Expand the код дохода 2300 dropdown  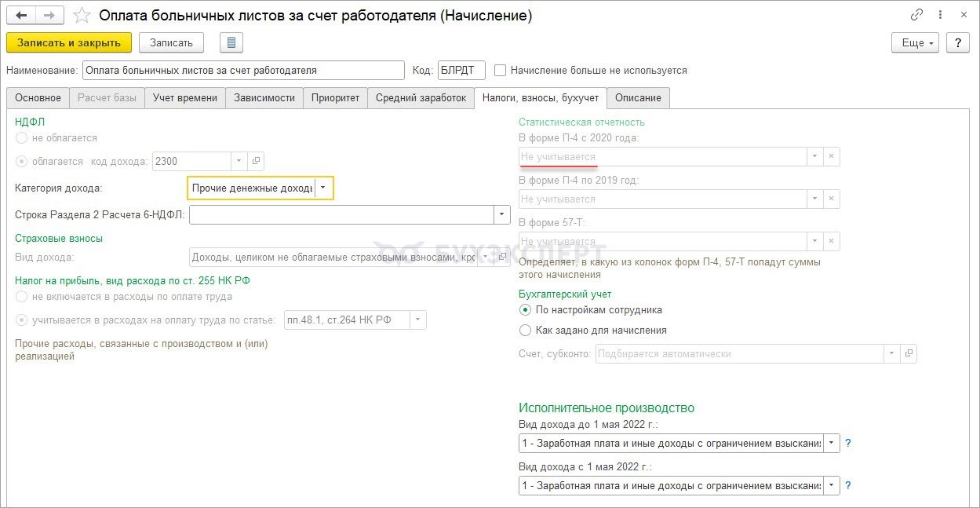click(x=239, y=161)
